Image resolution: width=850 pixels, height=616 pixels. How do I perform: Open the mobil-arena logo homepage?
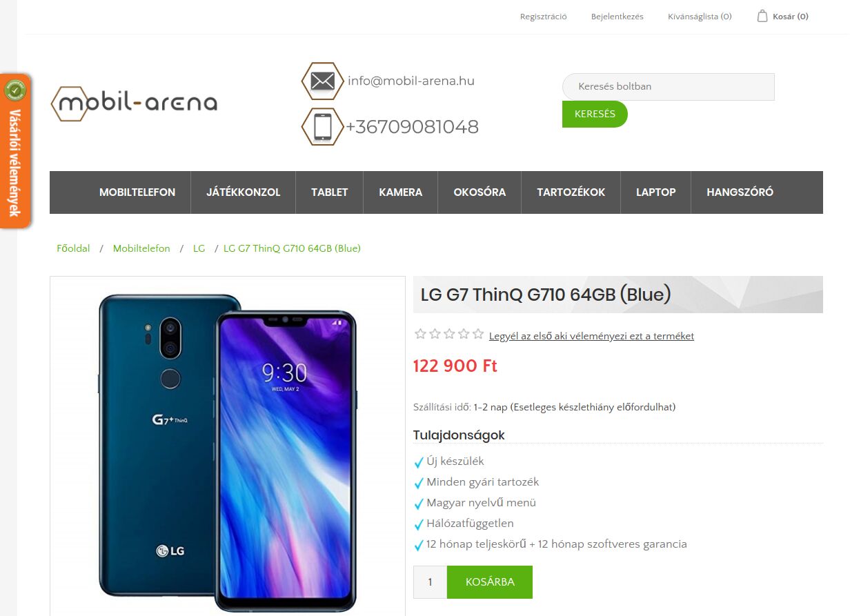point(135,103)
